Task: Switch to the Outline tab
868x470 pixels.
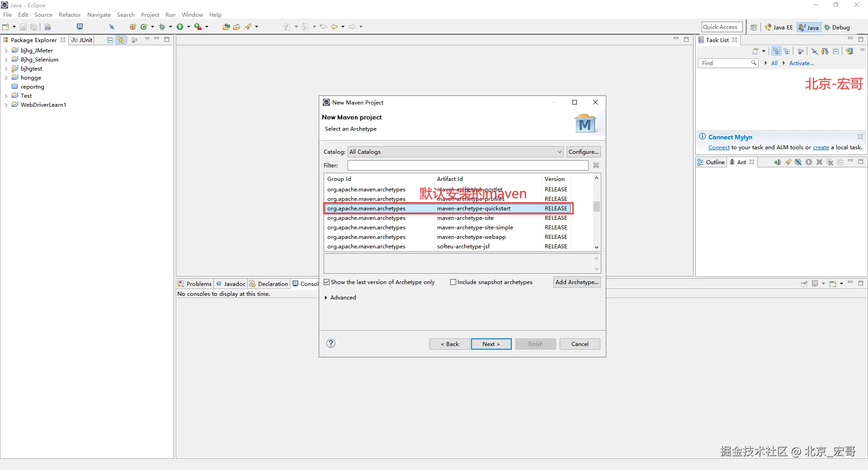Action: 711,162
